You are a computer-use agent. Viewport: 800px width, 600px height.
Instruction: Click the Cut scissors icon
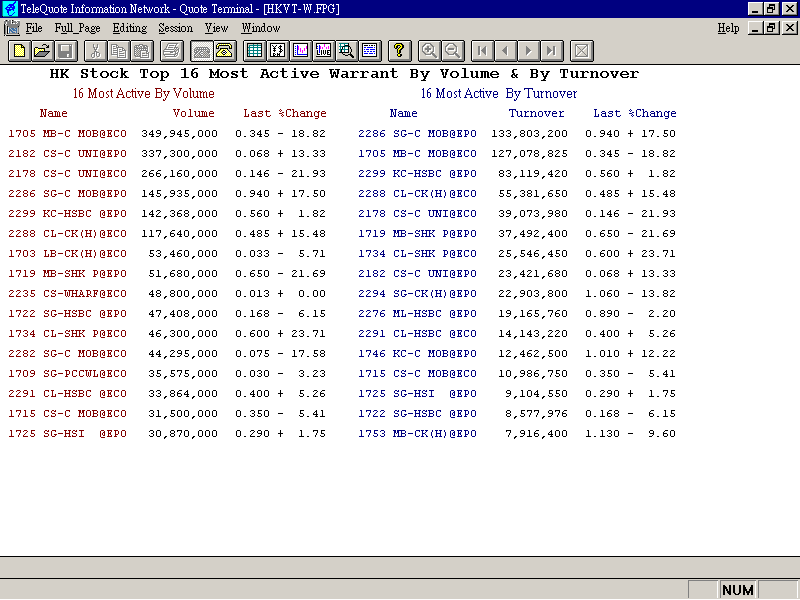pos(95,51)
